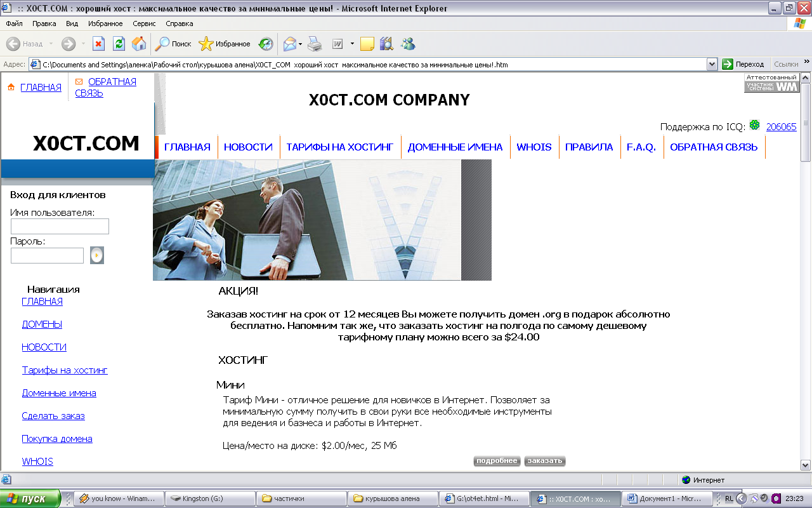This screenshot has height=508, width=812.
Task: Open the Правка menu
Action: (44, 23)
